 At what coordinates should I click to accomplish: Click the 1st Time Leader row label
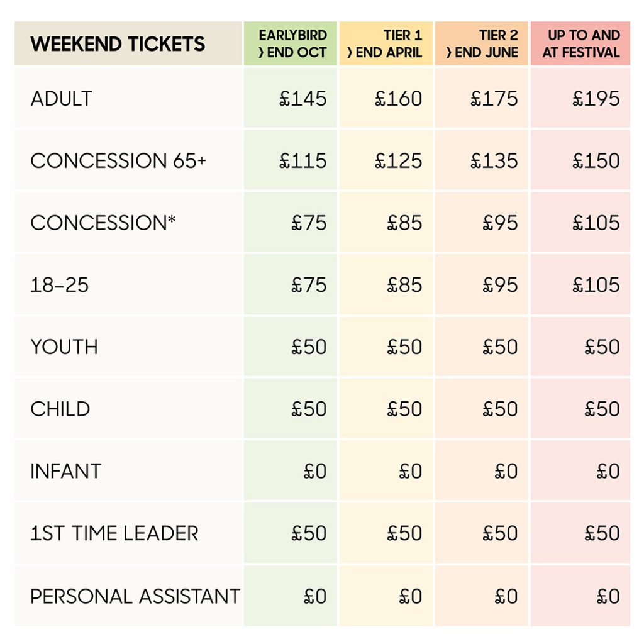[x=114, y=533]
